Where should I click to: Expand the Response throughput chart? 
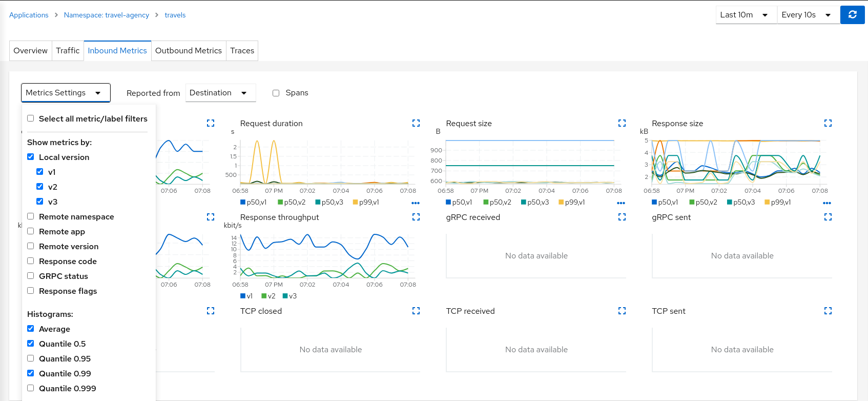click(x=416, y=217)
